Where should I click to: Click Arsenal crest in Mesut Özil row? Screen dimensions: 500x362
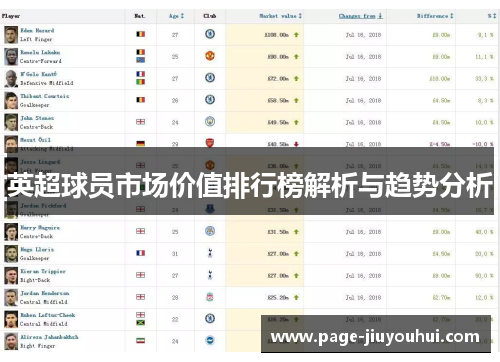210,143
